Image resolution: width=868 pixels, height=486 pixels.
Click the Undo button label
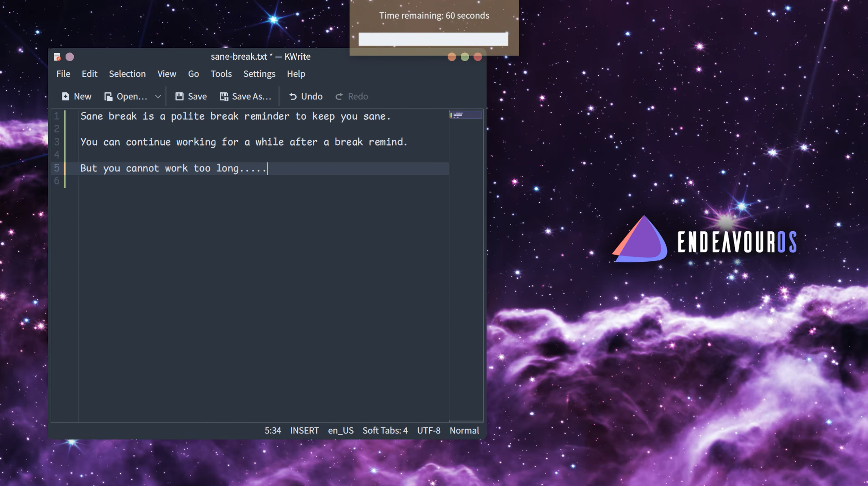click(x=312, y=96)
